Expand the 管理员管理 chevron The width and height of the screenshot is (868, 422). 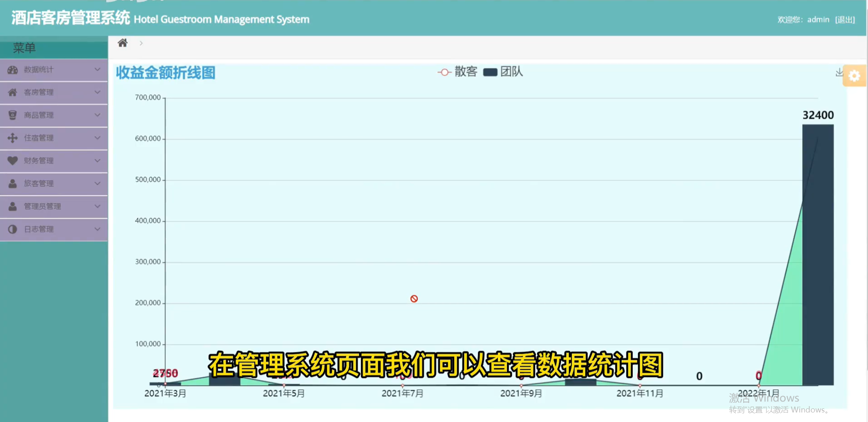pyautogui.click(x=97, y=206)
